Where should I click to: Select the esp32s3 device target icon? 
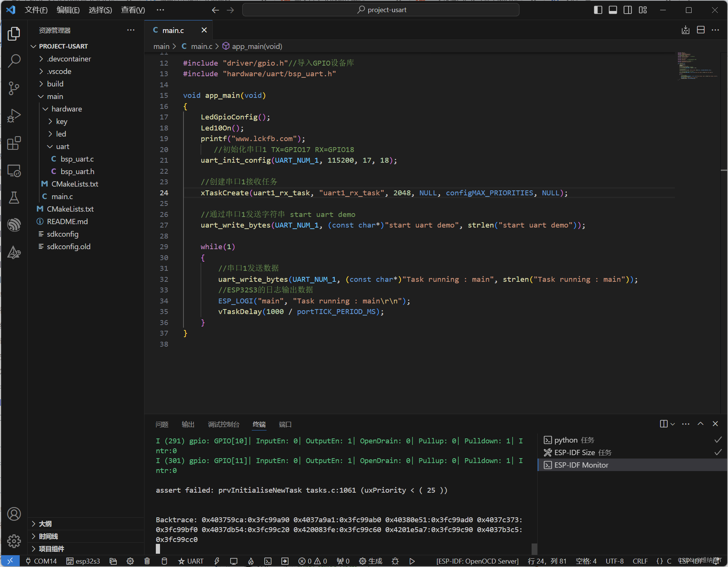click(x=83, y=561)
